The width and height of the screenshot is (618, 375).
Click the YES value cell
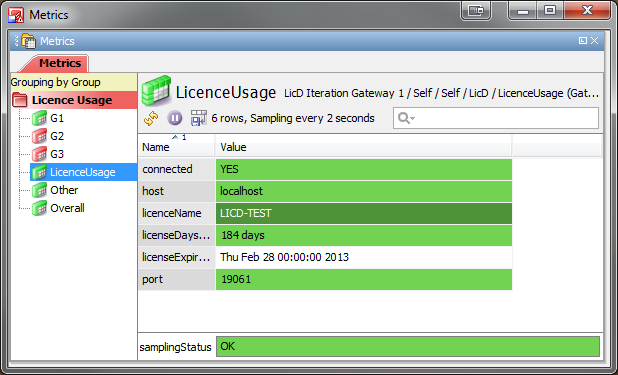(x=364, y=169)
